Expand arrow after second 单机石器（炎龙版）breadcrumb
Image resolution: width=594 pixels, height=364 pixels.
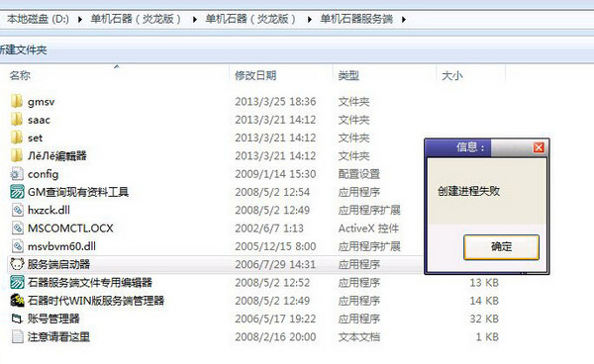310,20
